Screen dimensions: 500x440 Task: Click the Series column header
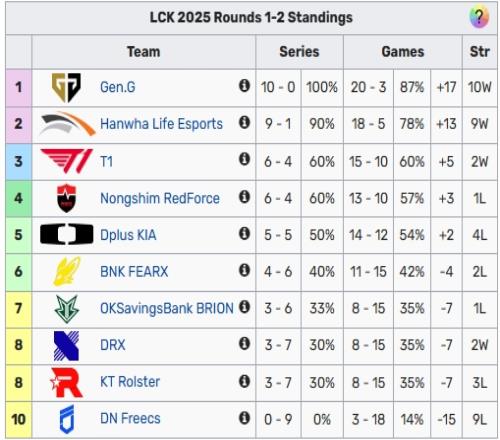click(299, 52)
